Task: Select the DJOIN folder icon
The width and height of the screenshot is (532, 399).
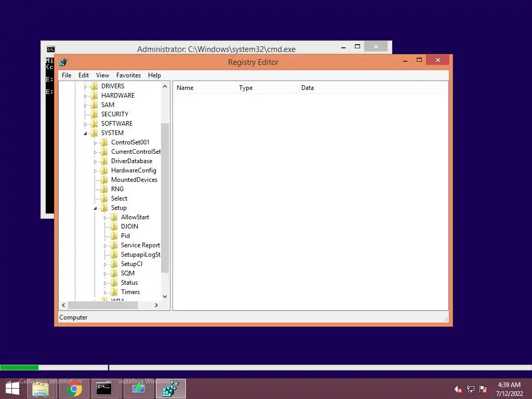Action: click(114, 227)
